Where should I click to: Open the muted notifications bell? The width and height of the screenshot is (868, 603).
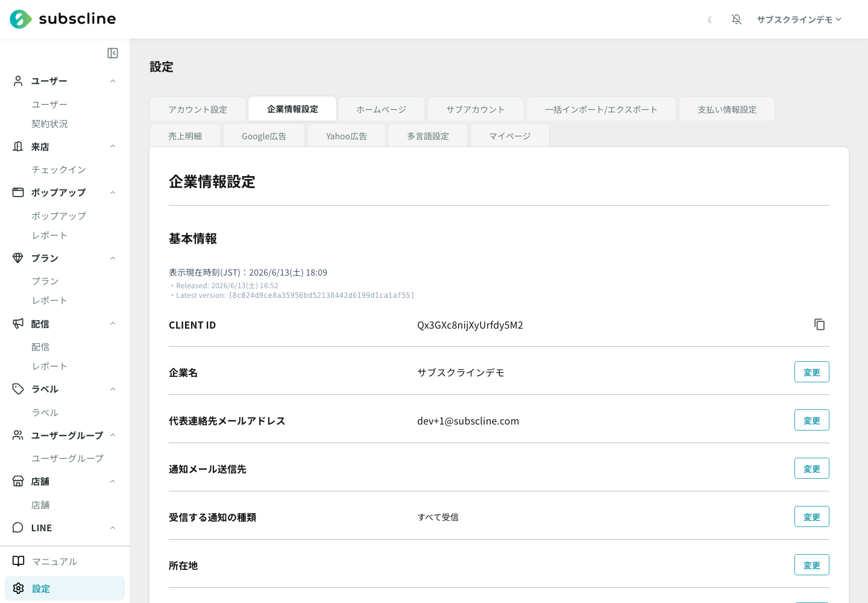[x=737, y=19]
